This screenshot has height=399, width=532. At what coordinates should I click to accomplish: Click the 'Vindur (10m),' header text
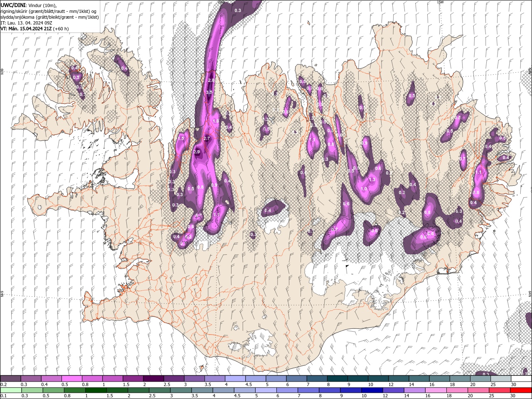pos(42,5)
